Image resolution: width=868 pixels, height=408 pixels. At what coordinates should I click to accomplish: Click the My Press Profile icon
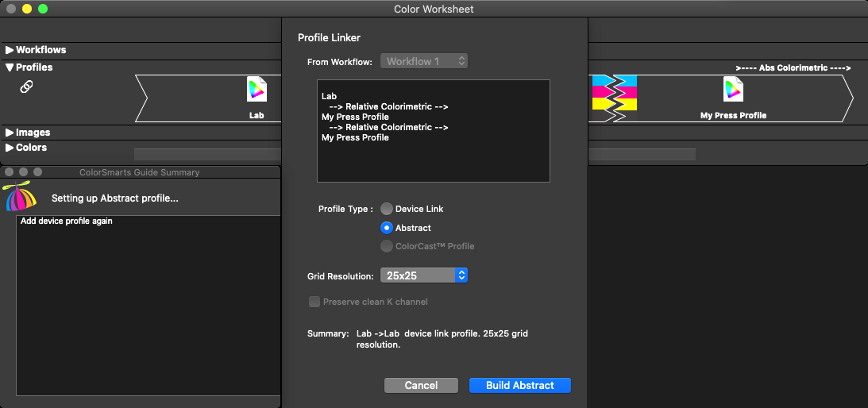tap(733, 90)
